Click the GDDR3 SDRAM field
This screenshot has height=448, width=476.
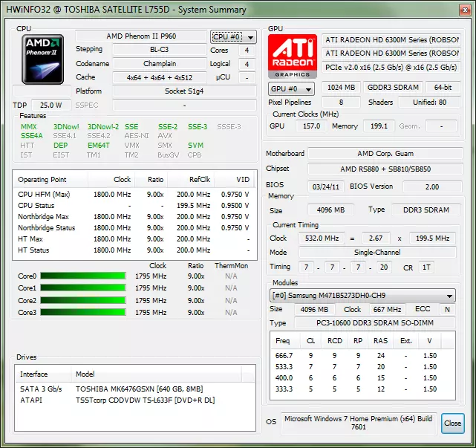(x=393, y=88)
